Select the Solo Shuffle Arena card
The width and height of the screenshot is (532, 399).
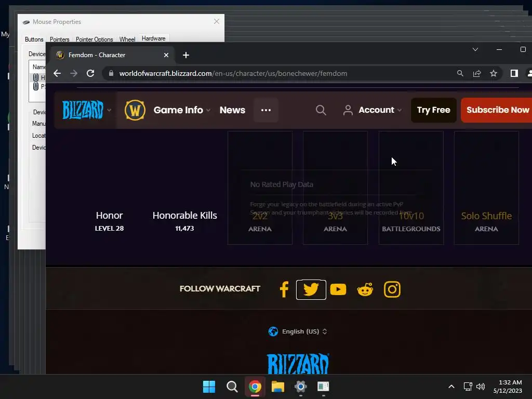[x=486, y=188]
